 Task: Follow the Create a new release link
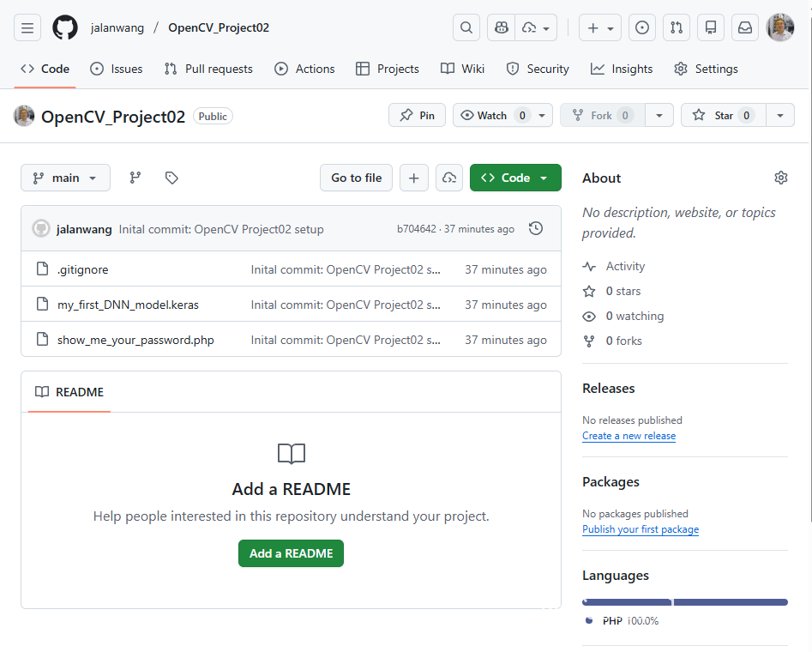point(629,436)
